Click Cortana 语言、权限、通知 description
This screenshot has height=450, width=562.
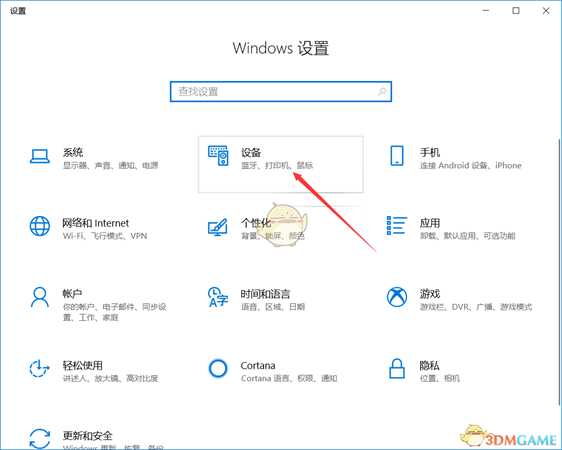(x=289, y=378)
